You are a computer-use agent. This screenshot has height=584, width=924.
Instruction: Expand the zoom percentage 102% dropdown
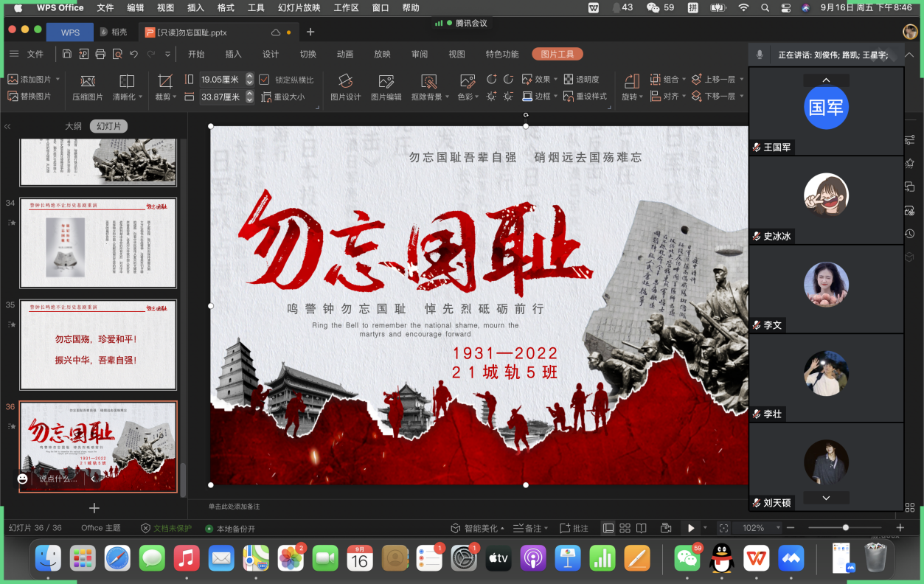(777, 528)
